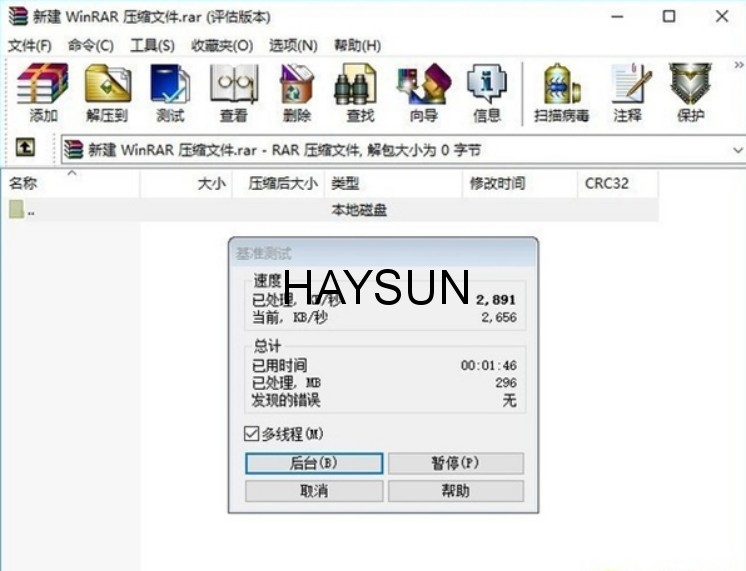Click the WinRAR icon in title bar
The width and height of the screenshot is (746, 571).
click(x=18, y=16)
